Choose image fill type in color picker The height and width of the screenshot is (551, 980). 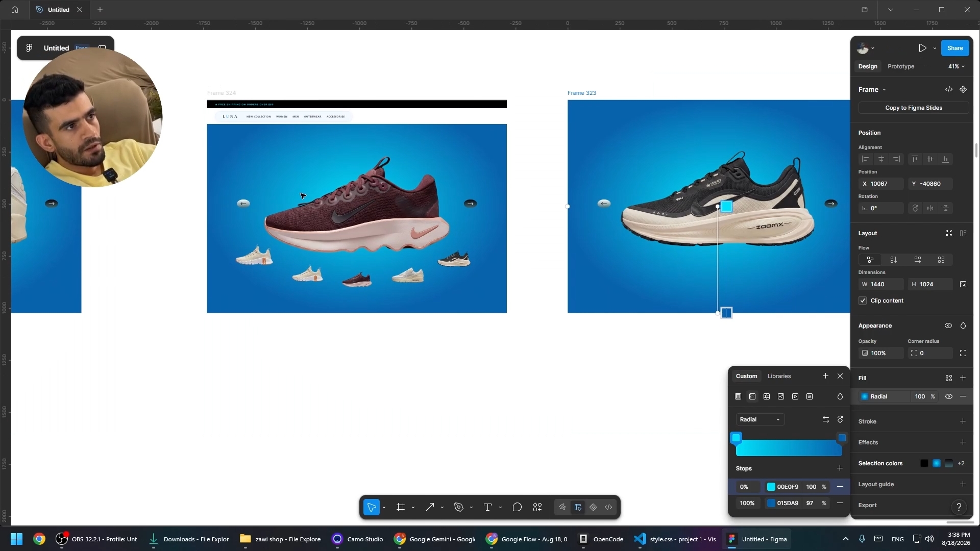(x=781, y=396)
